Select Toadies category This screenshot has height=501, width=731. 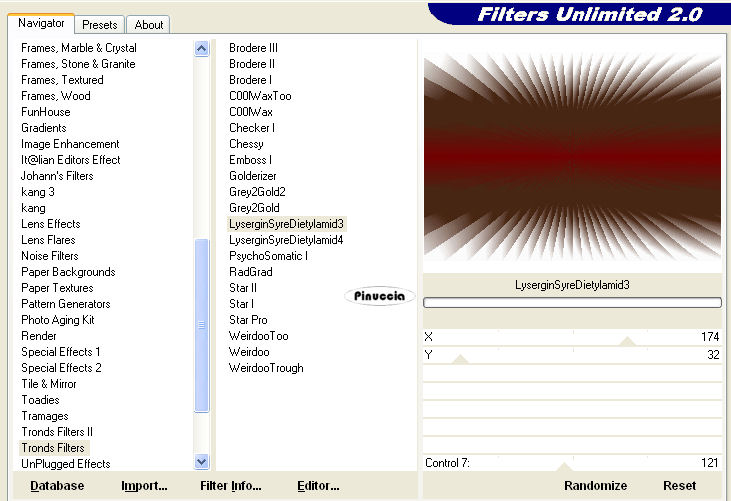coord(40,400)
